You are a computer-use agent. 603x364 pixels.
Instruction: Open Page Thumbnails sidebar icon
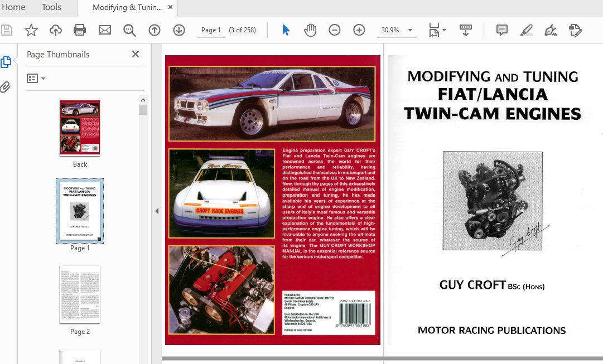6,62
